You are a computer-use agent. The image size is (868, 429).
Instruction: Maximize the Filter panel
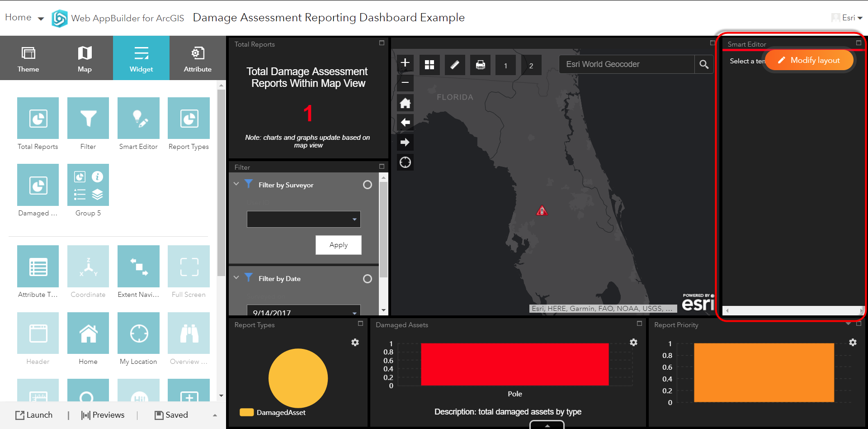tap(382, 166)
